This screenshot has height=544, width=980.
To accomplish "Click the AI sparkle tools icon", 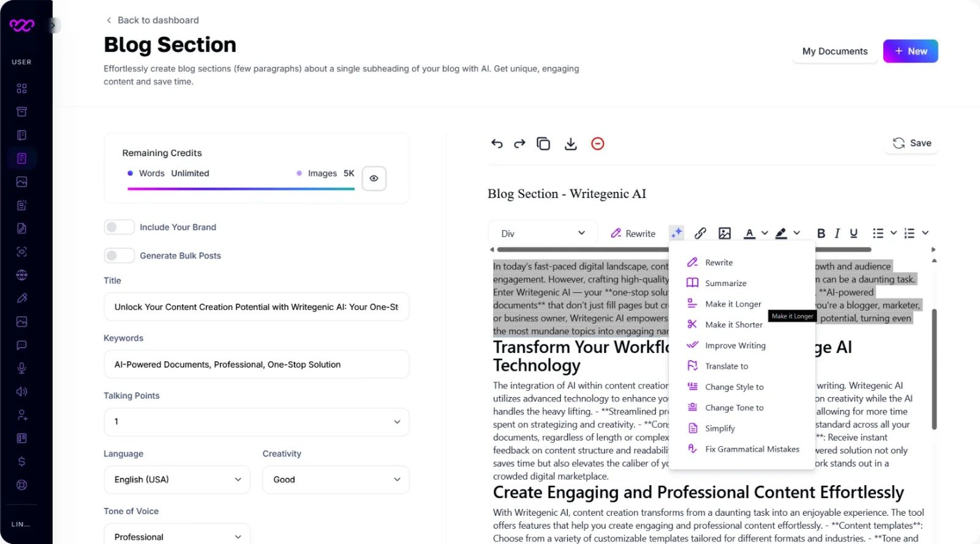I will (x=676, y=233).
